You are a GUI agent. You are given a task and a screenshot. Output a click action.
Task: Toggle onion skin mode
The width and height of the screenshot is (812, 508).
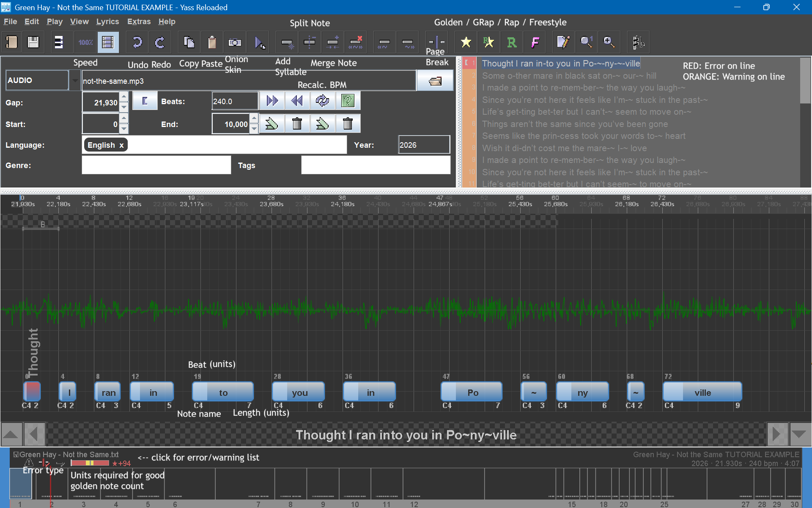[235, 42]
